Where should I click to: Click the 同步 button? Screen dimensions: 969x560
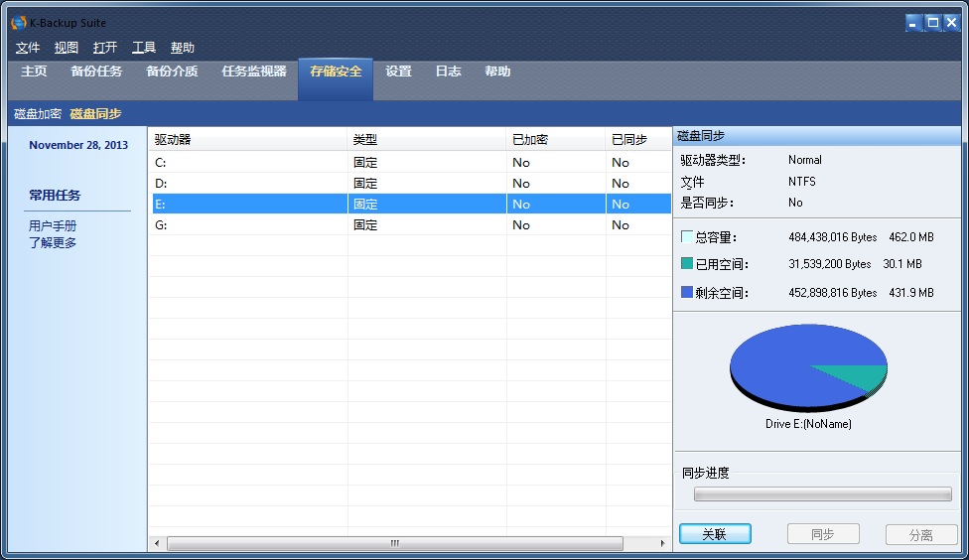[823, 534]
